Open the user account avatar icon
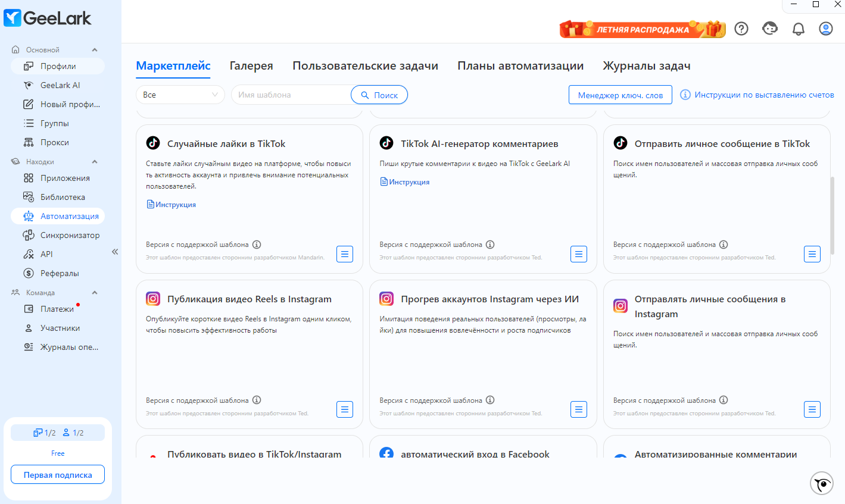 pyautogui.click(x=826, y=29)
